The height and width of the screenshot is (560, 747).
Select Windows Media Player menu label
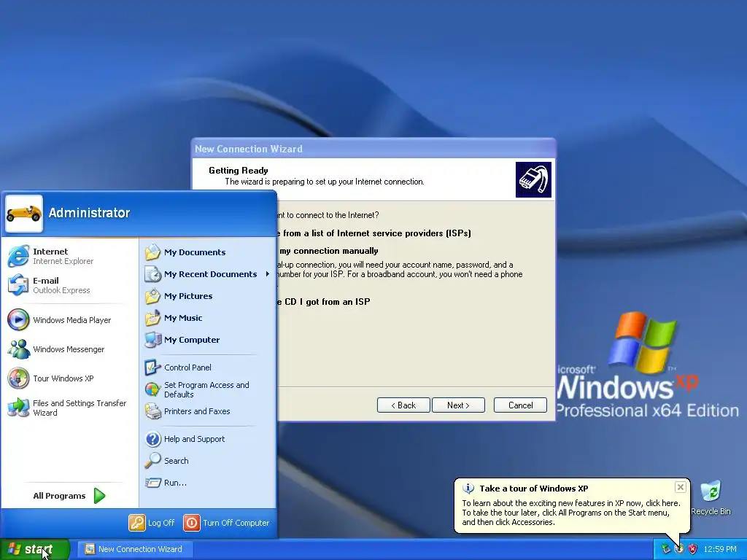(72, 320)
